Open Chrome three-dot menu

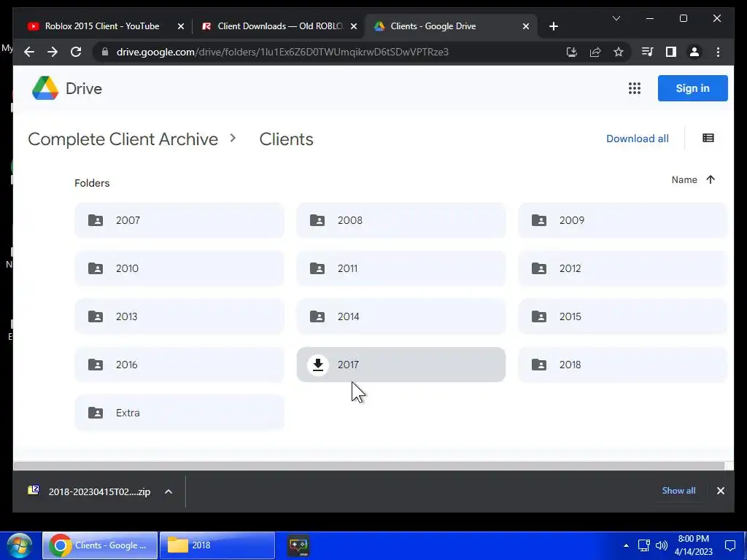click(718, 52)
